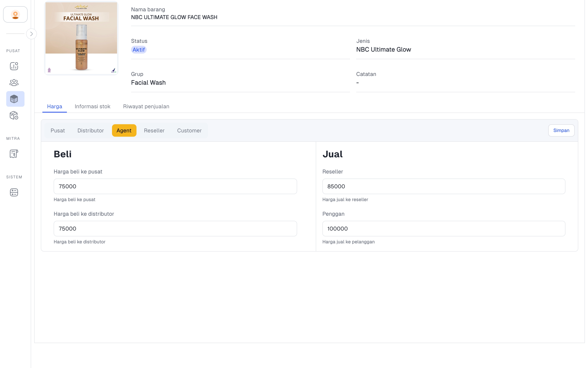This screenshot has height=368, width=588.
Task: Focus the Harga beli ke distributor field
Action: pos(175,229)
